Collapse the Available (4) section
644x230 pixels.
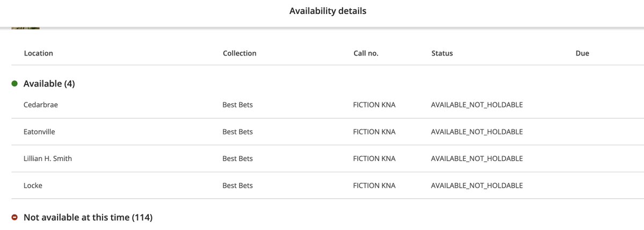[49, 84]
